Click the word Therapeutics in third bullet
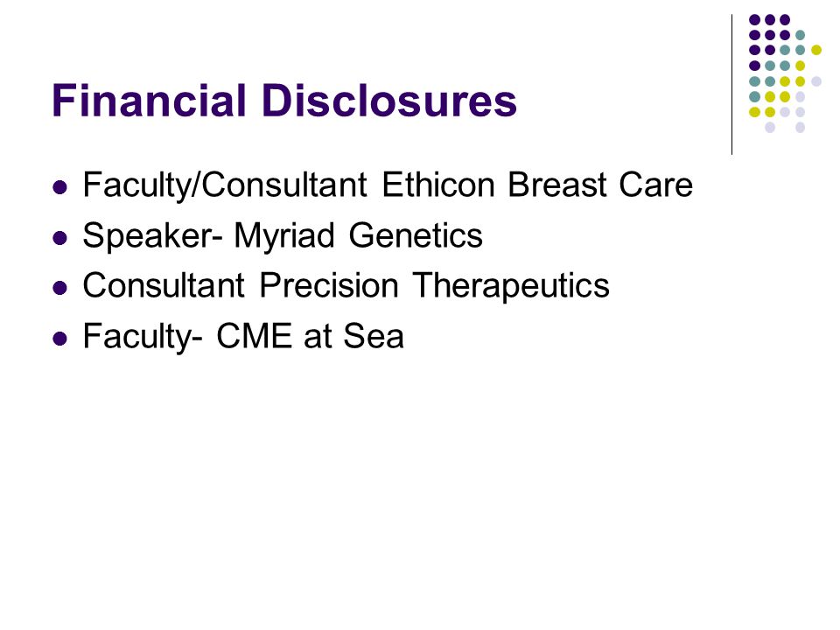The width and height of the screenshot is (840, 630). pyautogui.click(x=511, y=285)
